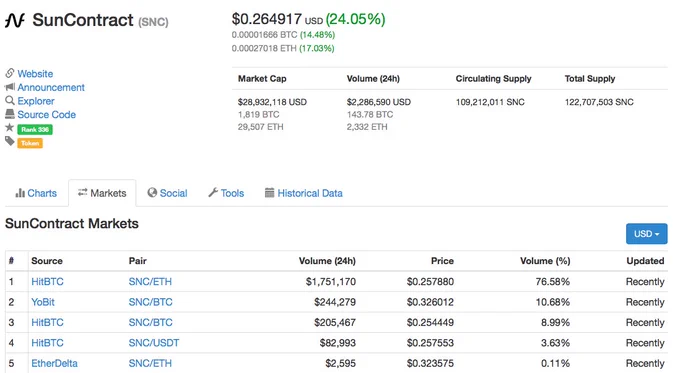Click the calendar icon on Historical Data tab
This screenshot has width=680, height=373.
click(269, 193)
